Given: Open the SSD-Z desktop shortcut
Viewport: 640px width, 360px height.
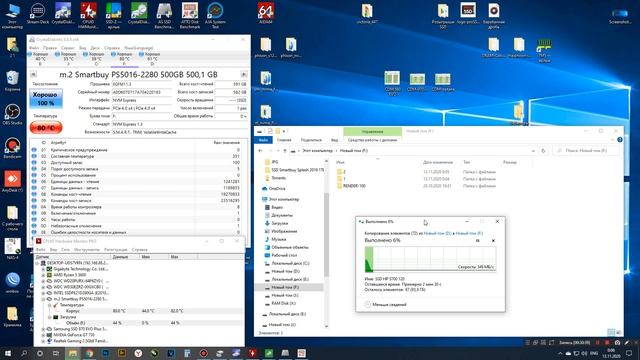Looking at the screenshot, I should (x=113, y=16).
